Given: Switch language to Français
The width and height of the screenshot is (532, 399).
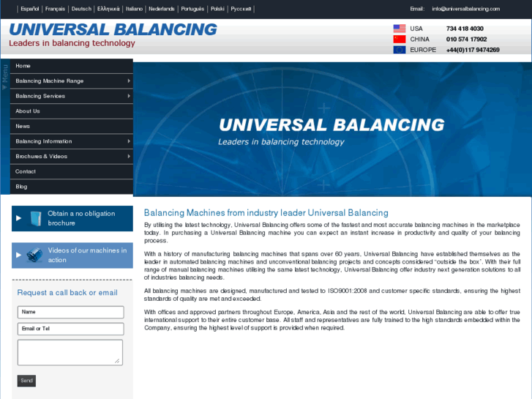Looking at the screenshot, I should (x=55, y=9).
